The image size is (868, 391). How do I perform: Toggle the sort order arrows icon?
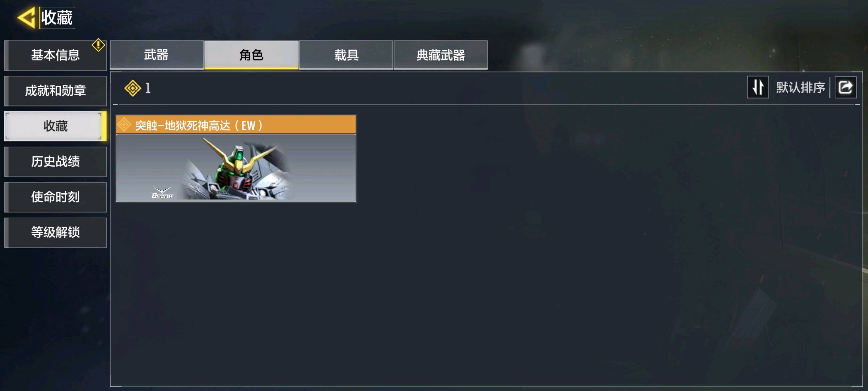click(x=758, y=87)
